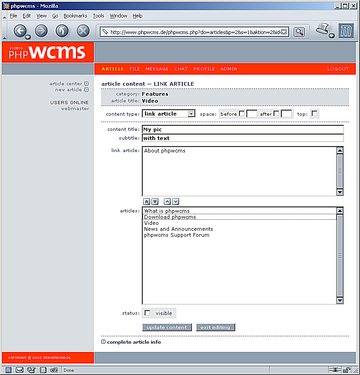Click in the content title field
This screenshot has height=375, width=360.
243,129
